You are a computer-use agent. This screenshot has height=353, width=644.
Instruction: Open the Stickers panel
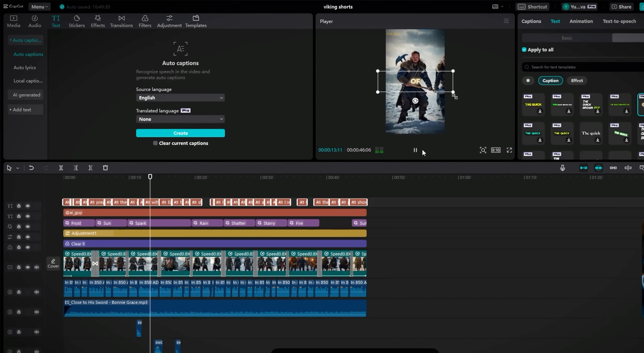pyautogui.click(x=77, y=21)
